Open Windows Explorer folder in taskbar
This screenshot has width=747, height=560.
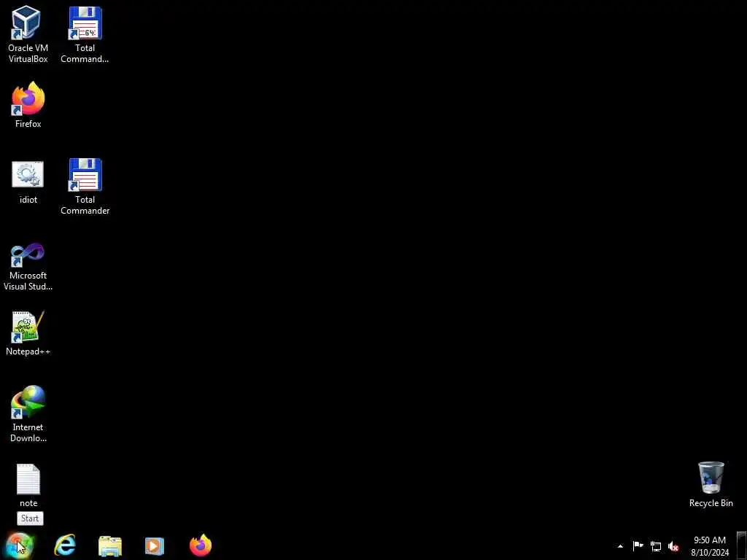pos(110,545)
